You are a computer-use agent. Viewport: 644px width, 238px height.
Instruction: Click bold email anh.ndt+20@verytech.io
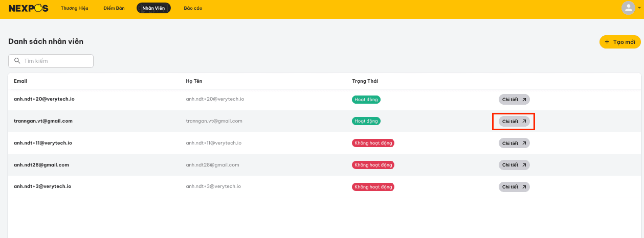(44, 99)
